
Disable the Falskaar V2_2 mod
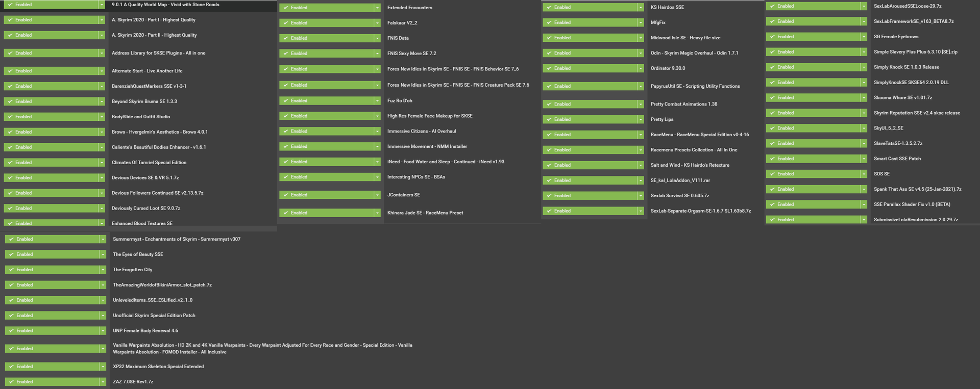coord(327,23)
